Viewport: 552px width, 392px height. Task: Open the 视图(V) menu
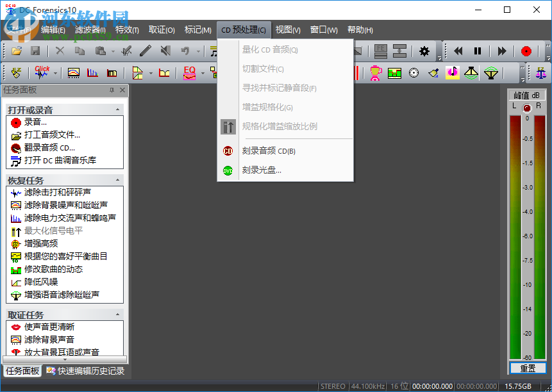point(288,30)
